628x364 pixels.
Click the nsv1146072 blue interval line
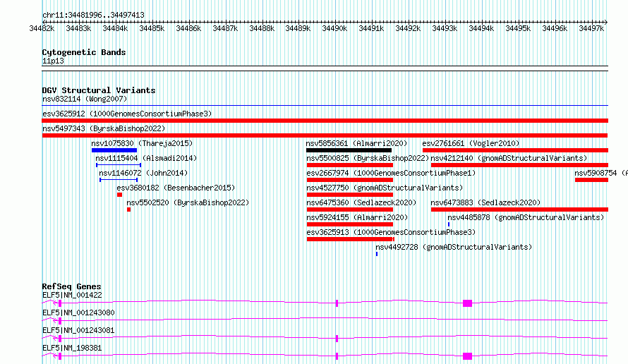point(119,180)
